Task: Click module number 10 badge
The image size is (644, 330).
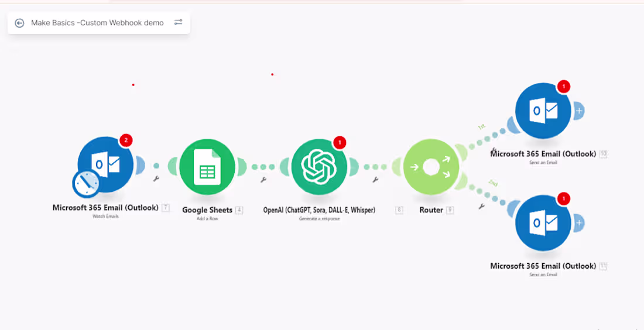Action: 603,154
